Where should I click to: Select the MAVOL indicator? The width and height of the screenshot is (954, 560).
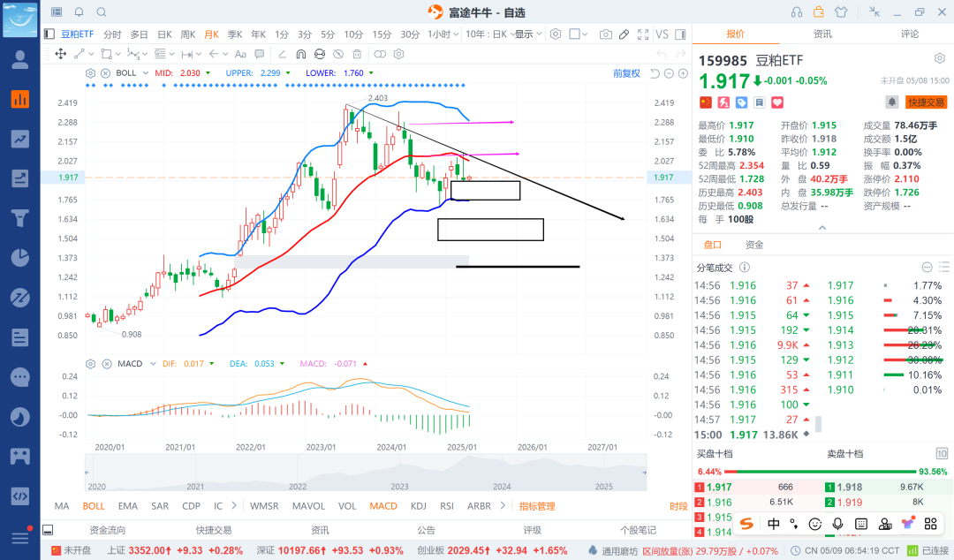click(x=308, y=506)
